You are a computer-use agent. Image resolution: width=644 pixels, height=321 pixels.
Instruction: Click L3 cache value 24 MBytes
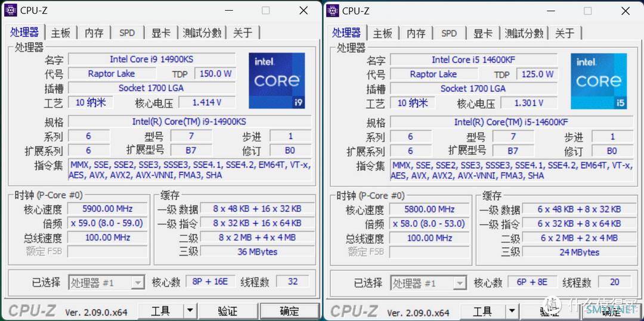coord(579,252)
